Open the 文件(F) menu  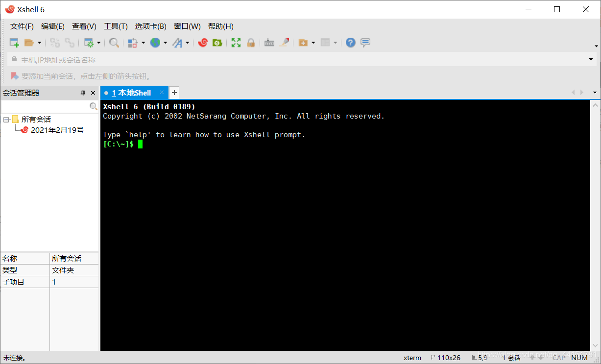22,26
